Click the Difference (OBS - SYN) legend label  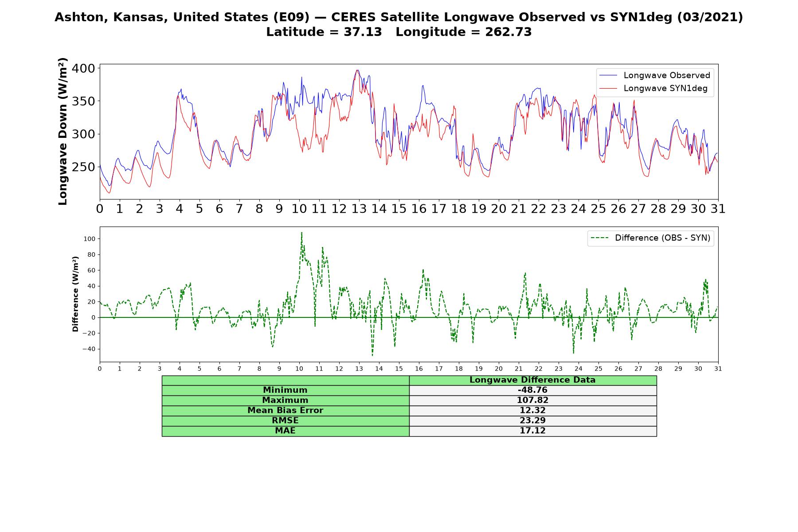point(662,238)
